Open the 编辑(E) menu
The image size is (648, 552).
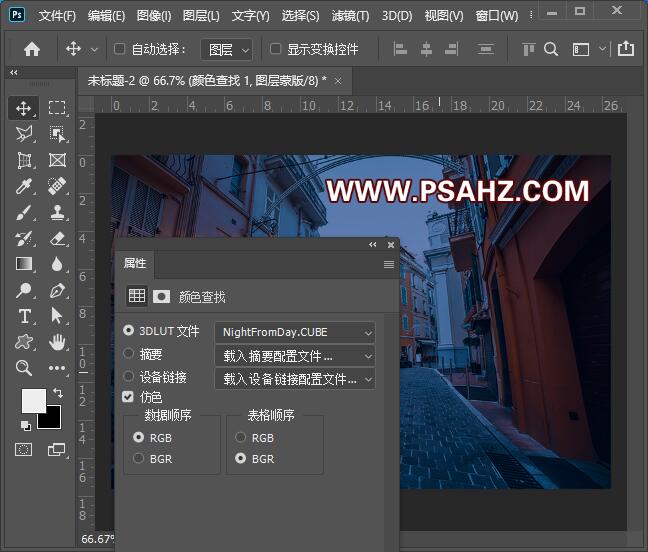tap(106, 16)
